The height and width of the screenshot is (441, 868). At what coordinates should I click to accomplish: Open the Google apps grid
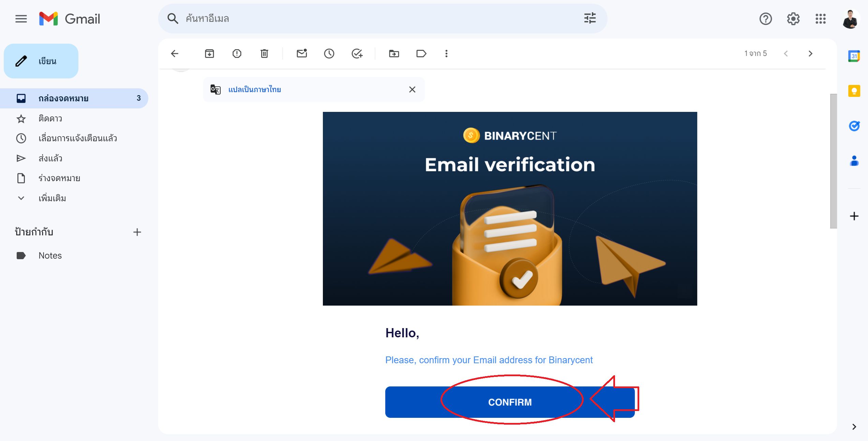click(821, 19)
